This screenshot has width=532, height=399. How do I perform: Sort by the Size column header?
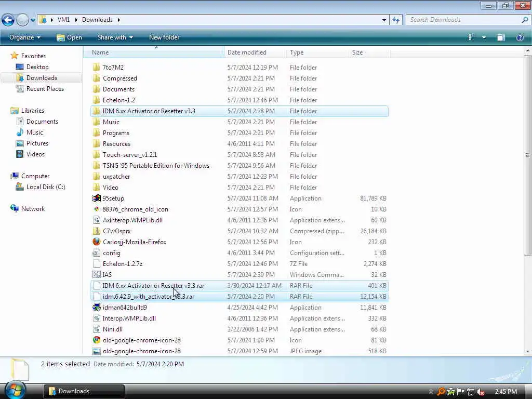click(x=369, y=52)
